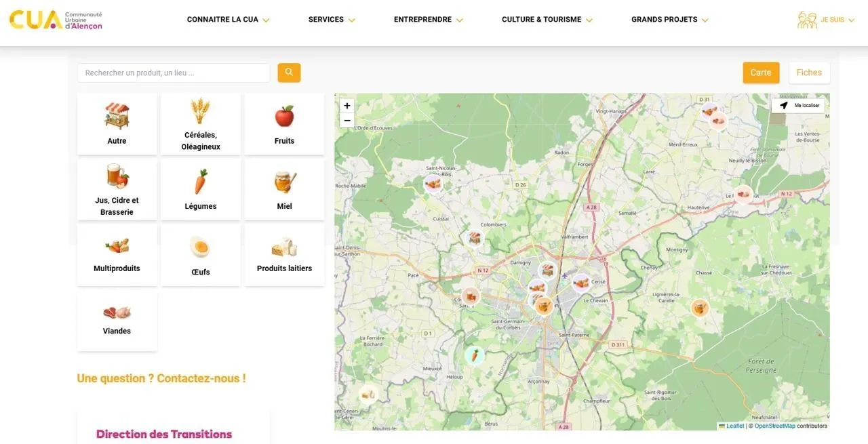Select the Fruits apple category icon
Image resolution: width=868 pixels, height=444 pixels.
(284, 117)
